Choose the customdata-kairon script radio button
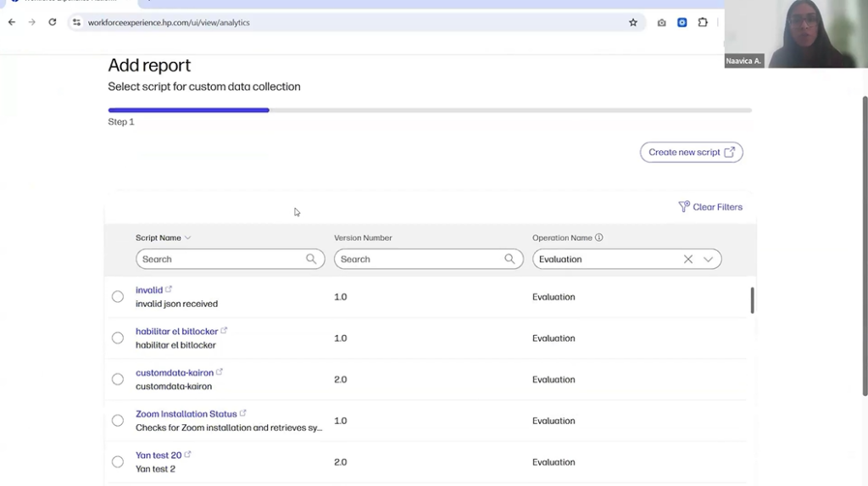This screenshot has width=868, height=486. [x=118, y=379]
